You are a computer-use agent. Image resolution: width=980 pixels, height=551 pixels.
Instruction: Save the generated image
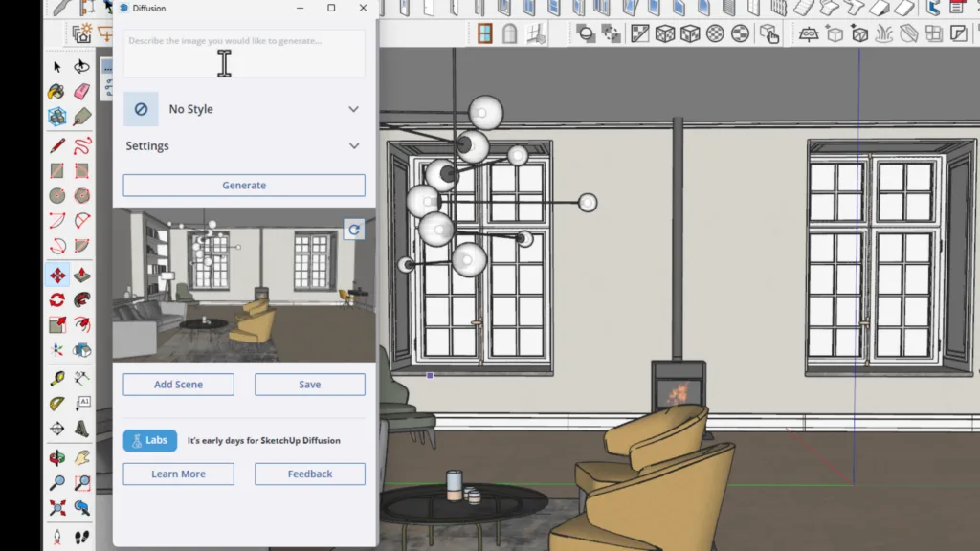[309, 385]
